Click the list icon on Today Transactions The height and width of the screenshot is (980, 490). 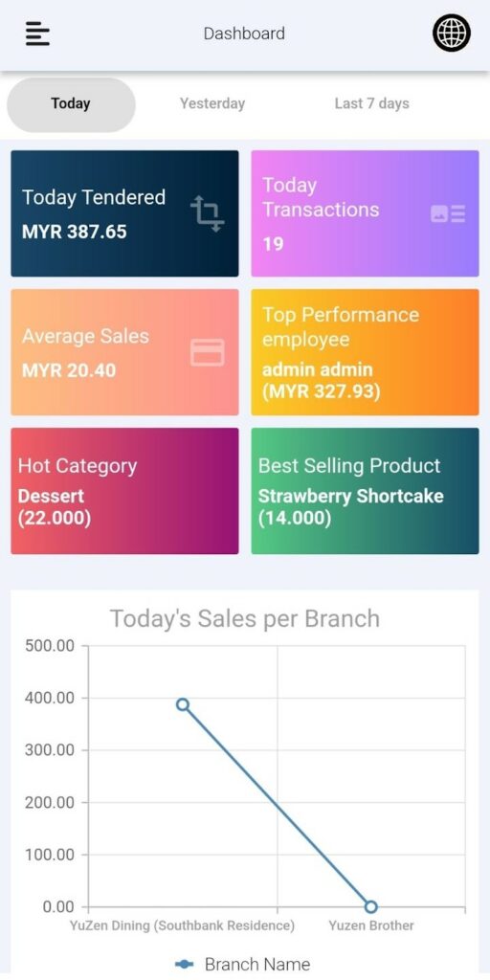[x=448, y=213]
